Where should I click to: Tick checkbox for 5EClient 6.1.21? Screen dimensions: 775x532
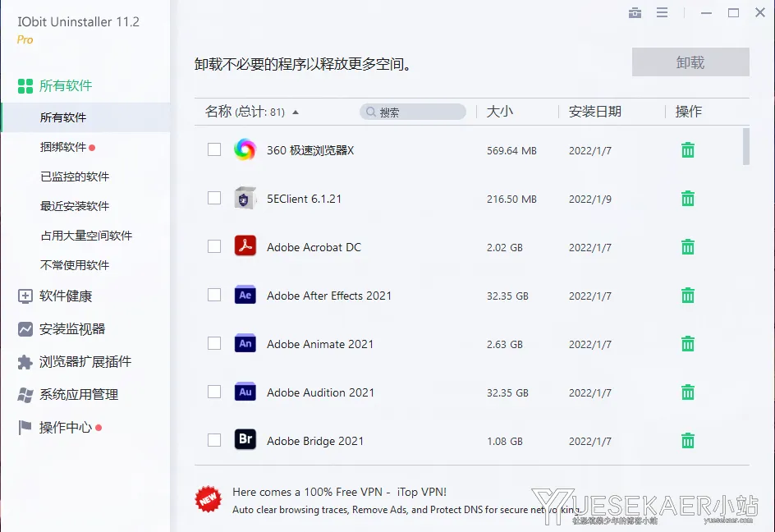tap(214, 198)
